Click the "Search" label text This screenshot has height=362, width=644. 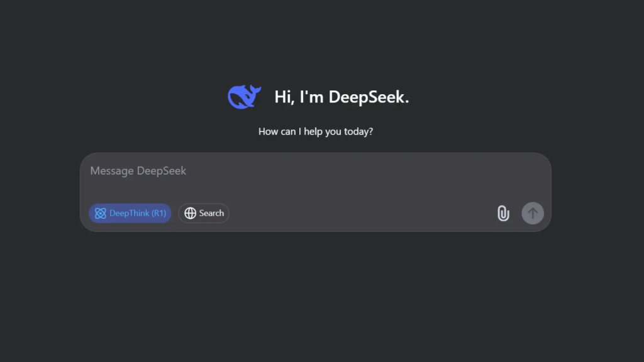(211, 214)
